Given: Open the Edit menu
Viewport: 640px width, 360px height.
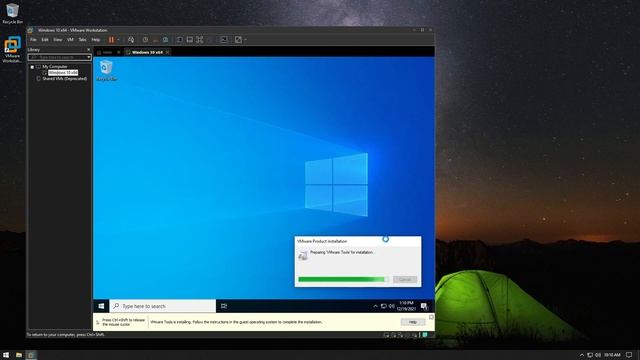Looking at the screenshot, I should tap(45, 40).
